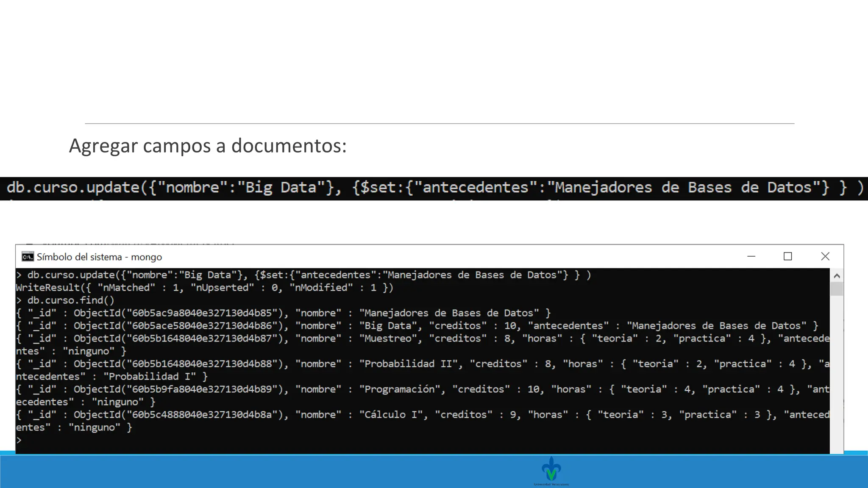Click the empty scrollbar track below thumb
Screen dimensions: 868x488
[x=837, y=373]
